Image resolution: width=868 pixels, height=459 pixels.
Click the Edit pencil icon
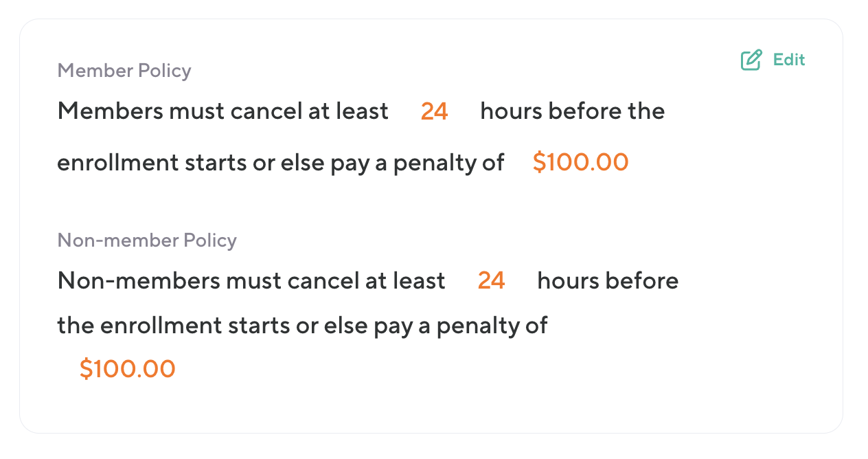751,60
